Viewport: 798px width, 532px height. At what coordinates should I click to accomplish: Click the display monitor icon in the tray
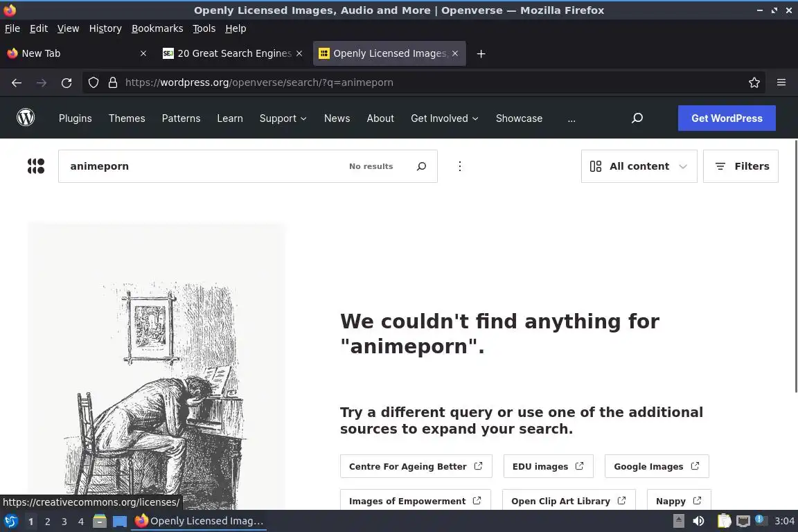tap(743, 521)
